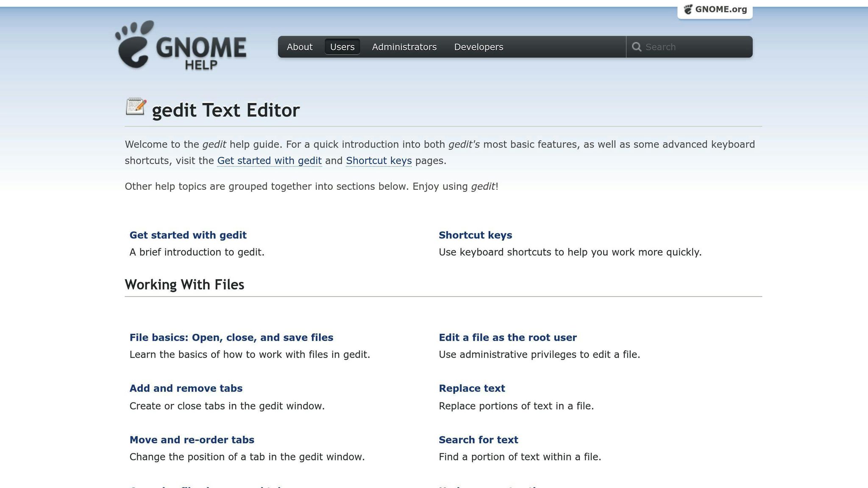Viewport: 868px width, 488px height.
Task: Click the 'Other help topics are grouped' paragraph
Action: [x=312, y=187]
